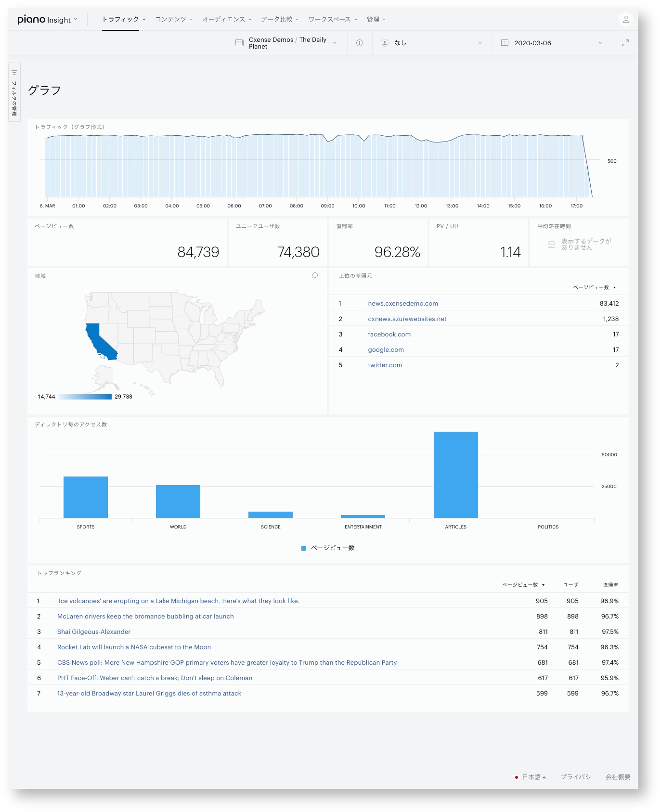The image size is (661, 812).
Task: Toggle the ページビュー数 legend entry in bar chart
Action: coord(328,548)
